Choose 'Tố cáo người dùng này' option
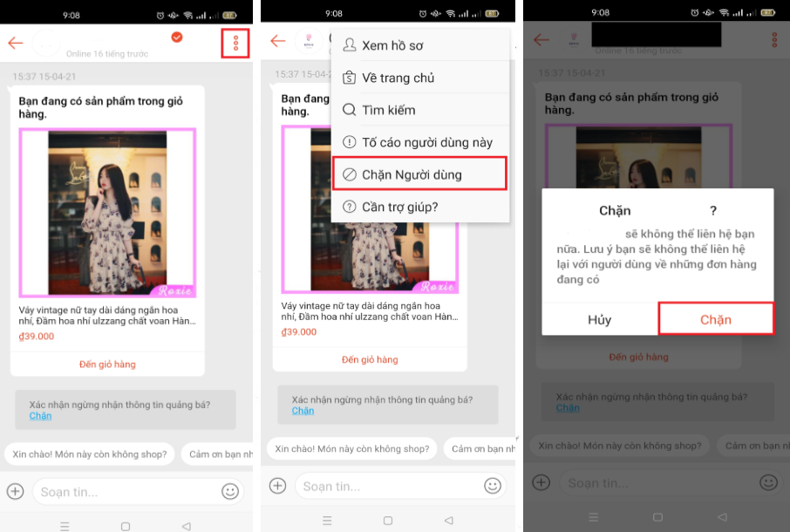Screen dimensions: 790x532 click(x=426, y=142)
